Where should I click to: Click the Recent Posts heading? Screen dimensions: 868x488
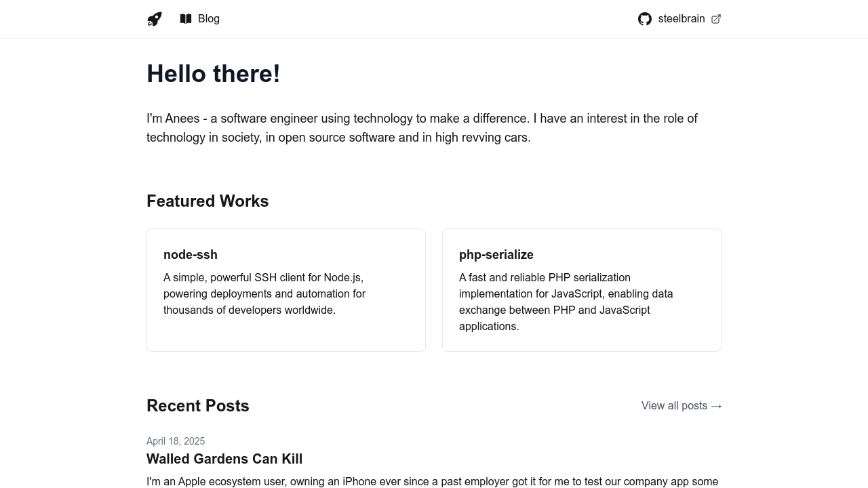tap(198, 406)
